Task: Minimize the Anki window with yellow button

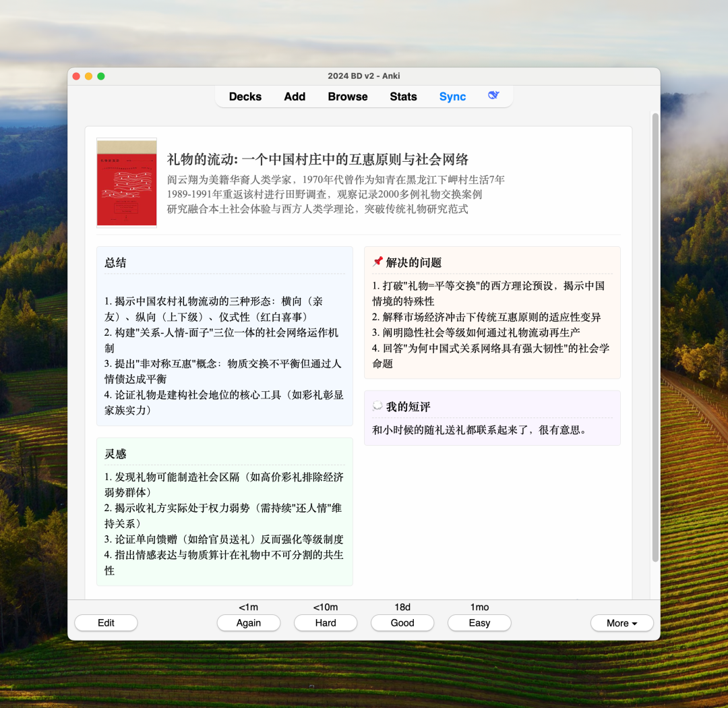Action: click(89, 76)
